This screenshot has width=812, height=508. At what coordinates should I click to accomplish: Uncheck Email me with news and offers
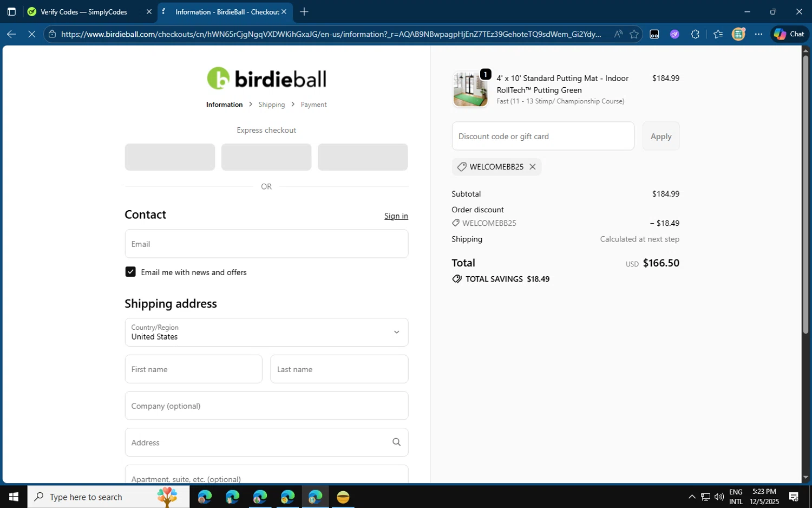tap(130, 272)
